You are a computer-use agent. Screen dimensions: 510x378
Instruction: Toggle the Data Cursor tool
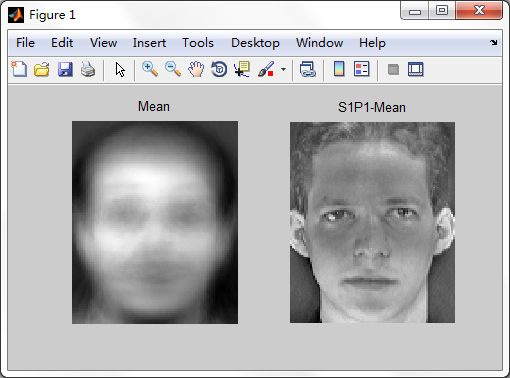click(242, 69)
